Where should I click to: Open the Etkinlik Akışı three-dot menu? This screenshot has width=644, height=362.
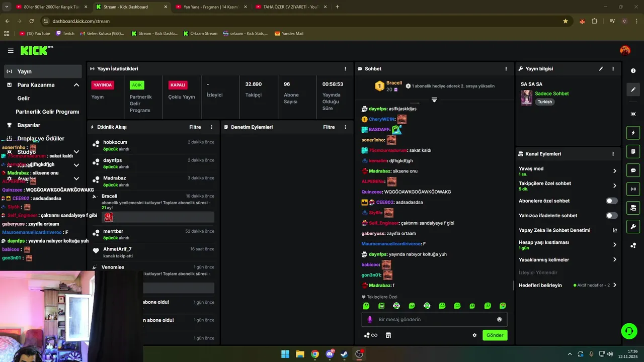click(211, 127)
